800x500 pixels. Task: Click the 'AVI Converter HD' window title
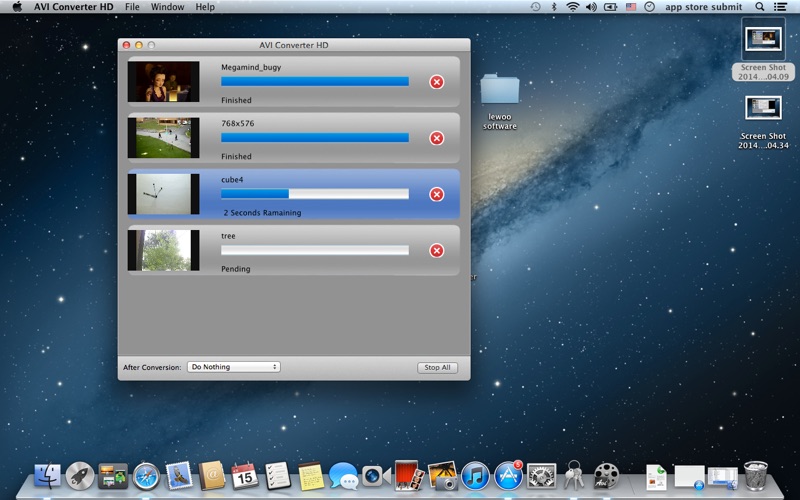(x=294, y=45)
